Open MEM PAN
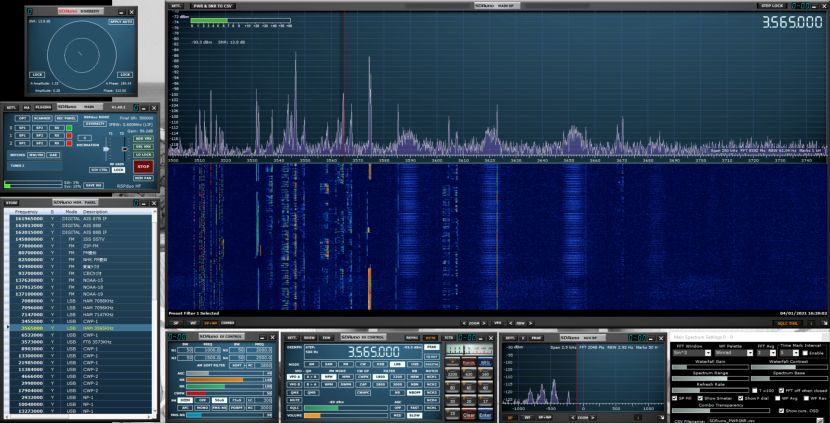Viewport: 830px width, 423px height. (143, 178)
